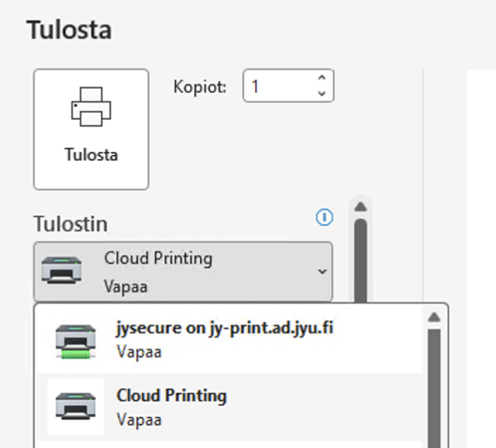Click the Kopiot label

200,87
